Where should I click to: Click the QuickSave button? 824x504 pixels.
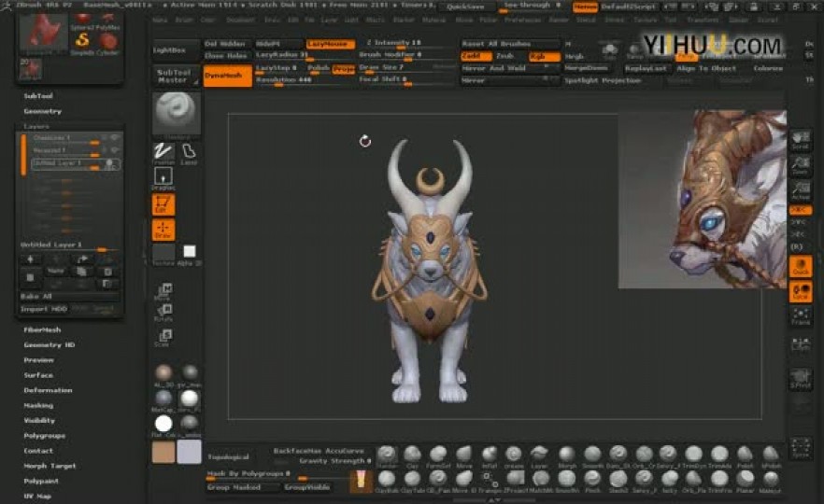point(467,7)
